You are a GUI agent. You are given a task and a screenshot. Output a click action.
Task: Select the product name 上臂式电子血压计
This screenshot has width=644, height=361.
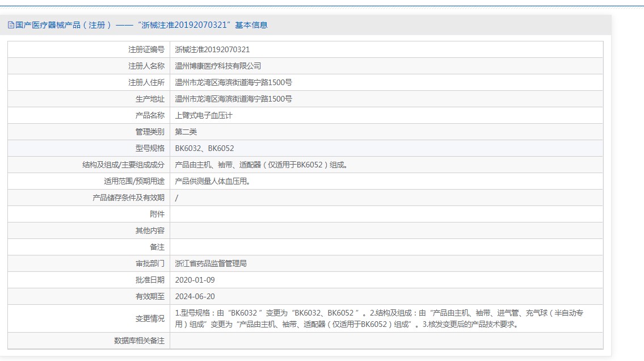coord(204,115)
